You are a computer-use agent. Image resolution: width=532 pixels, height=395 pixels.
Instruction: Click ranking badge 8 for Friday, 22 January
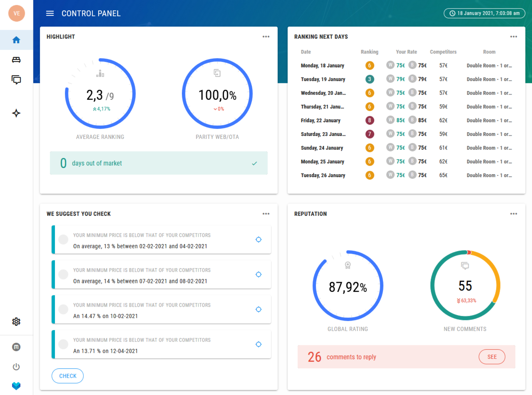pyautogui.click(x=370, y=120)
